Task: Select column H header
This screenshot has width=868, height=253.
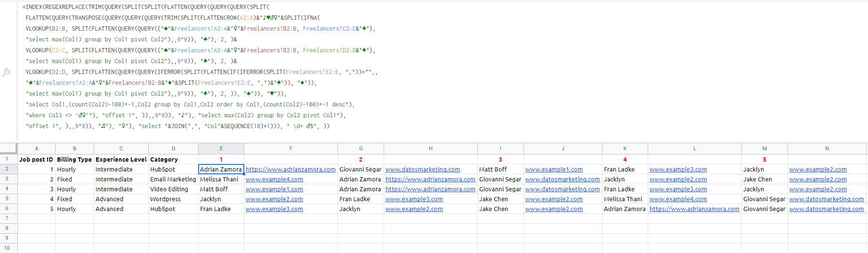Action: click(431, 148)
